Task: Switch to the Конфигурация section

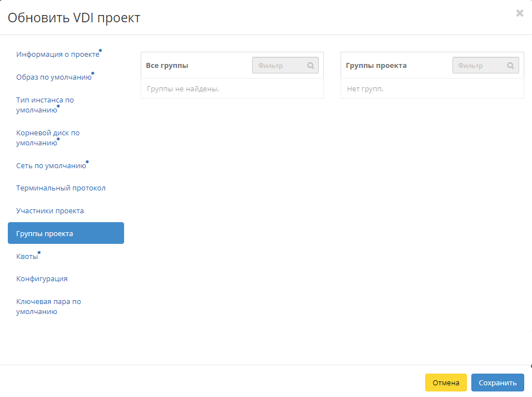Action: 42,278
